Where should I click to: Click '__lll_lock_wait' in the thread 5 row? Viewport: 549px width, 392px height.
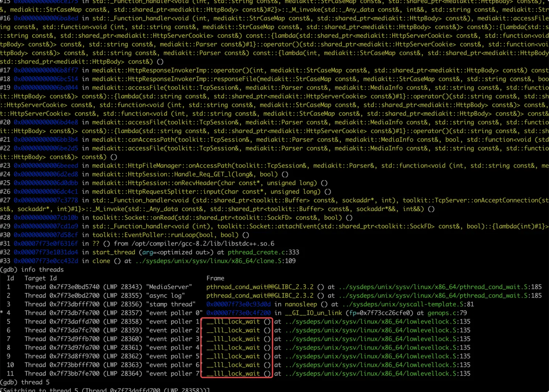[233, 321]
